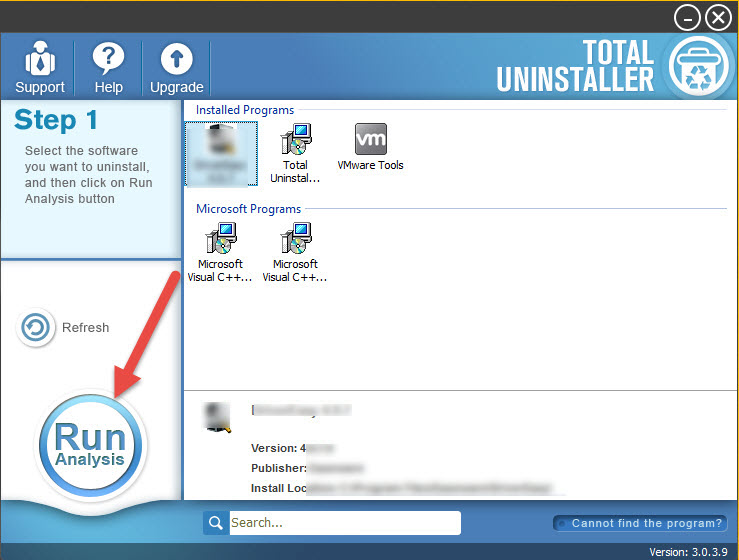The height and width of the screenshot is (560, 739).
Task: Close the Total Uninstaller window
Action: coord(718,17)
